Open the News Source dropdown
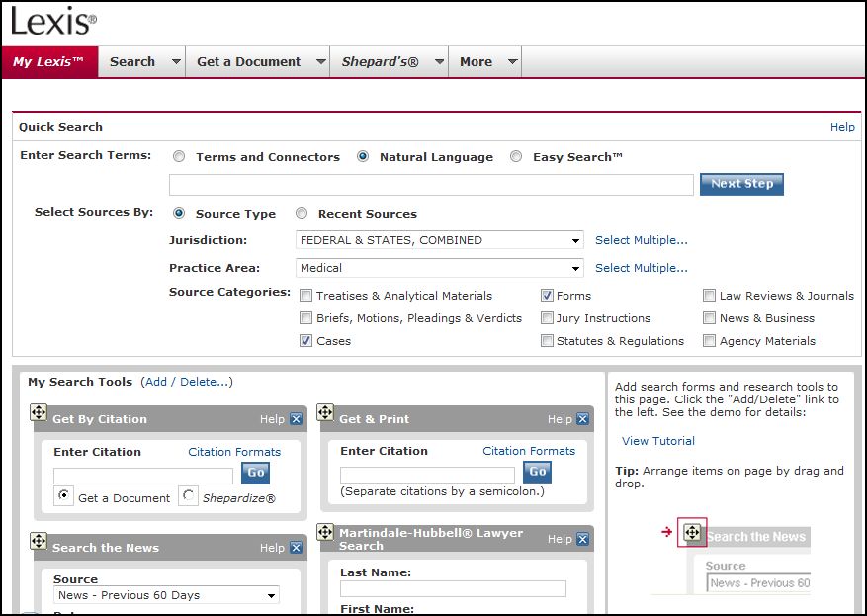The image size is (867, 616). [x=271, y=595]
